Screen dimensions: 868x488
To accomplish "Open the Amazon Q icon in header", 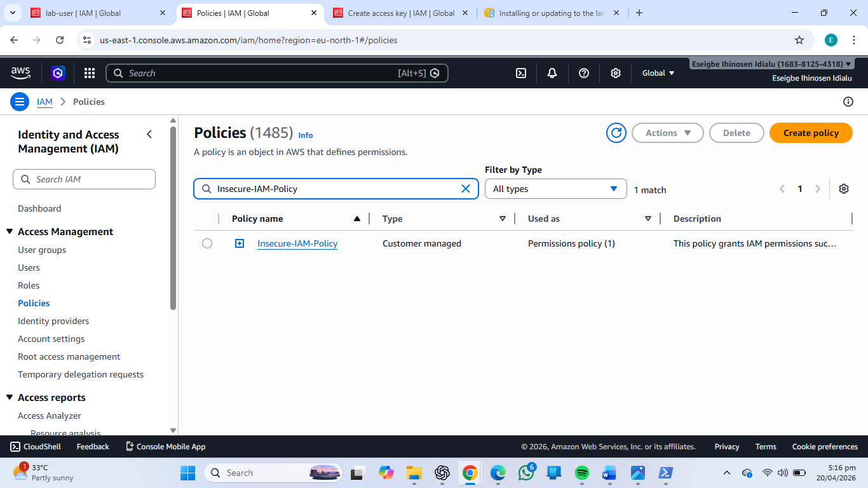I will tap(58, 73).
